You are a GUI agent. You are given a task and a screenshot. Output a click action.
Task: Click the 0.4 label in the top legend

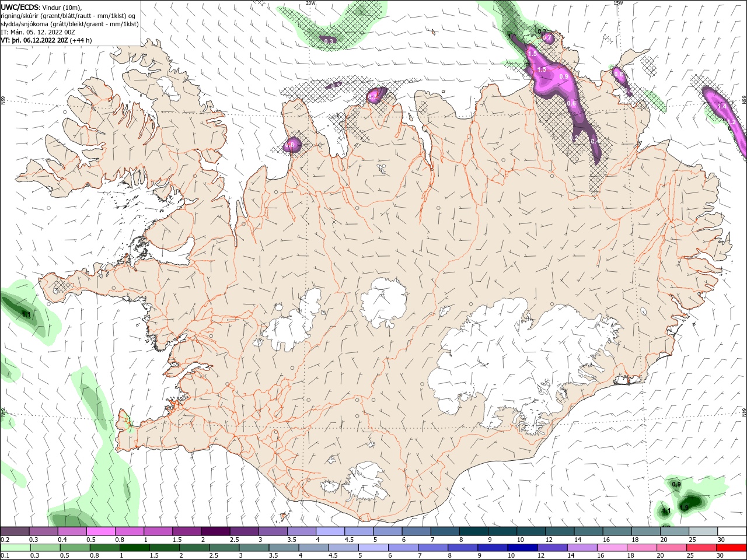click(62, 540)
